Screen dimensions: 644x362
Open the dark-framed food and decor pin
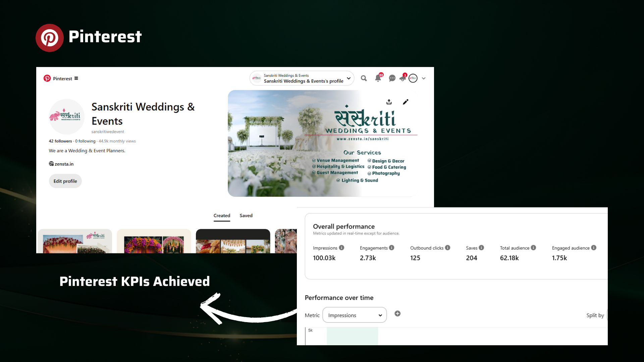(x=233, y=241)
